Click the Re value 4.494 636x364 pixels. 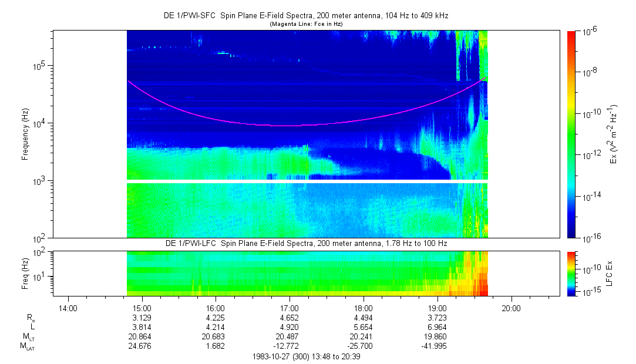363,318
